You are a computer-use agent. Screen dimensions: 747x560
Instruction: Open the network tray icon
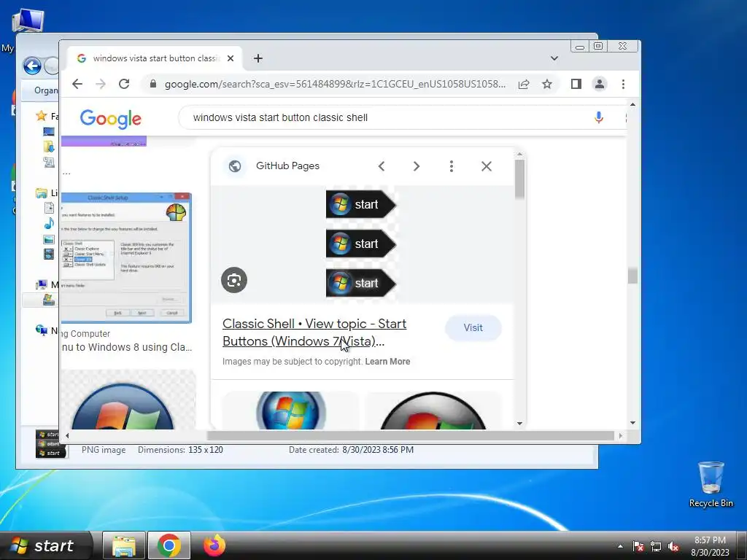coord(656,547)
